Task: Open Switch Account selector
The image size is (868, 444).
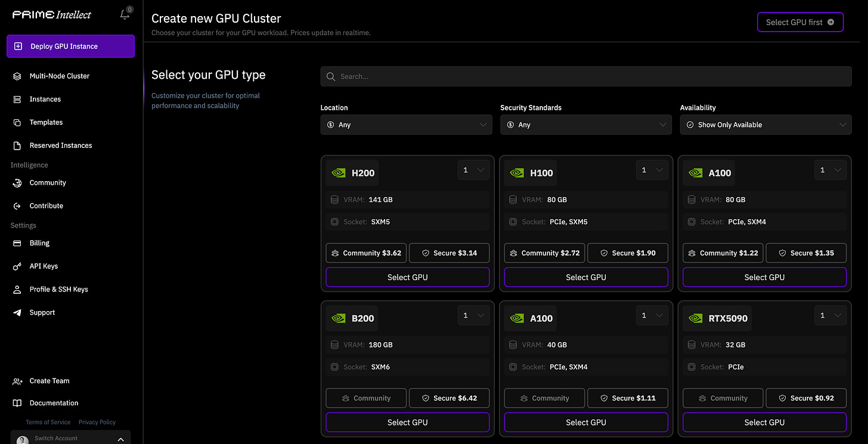Action: coord(70,438)
